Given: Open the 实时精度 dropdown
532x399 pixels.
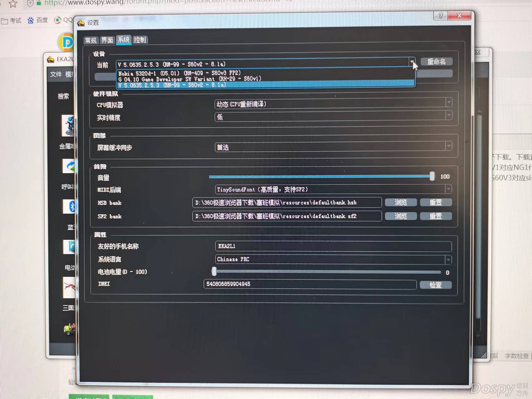Looking at the screenshot, I should (x=333, y=117).
